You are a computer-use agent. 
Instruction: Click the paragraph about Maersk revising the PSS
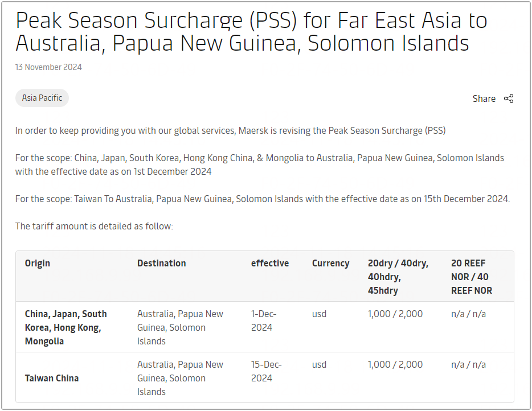230,130
